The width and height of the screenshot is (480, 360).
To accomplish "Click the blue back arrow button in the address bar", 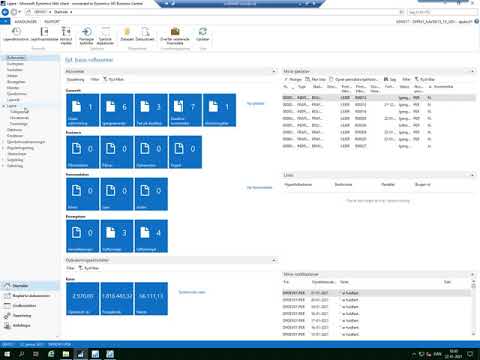I will pyautogui.click(x=5, y=12).
